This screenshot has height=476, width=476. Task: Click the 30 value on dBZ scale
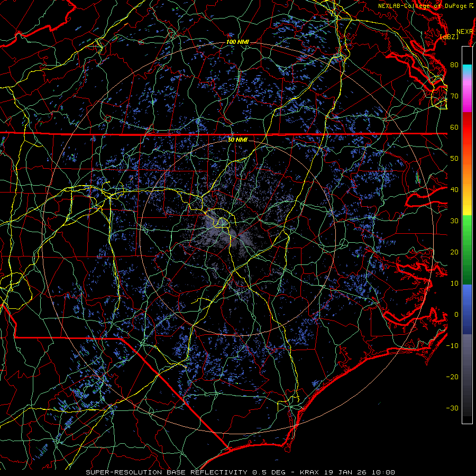point(454,221)
